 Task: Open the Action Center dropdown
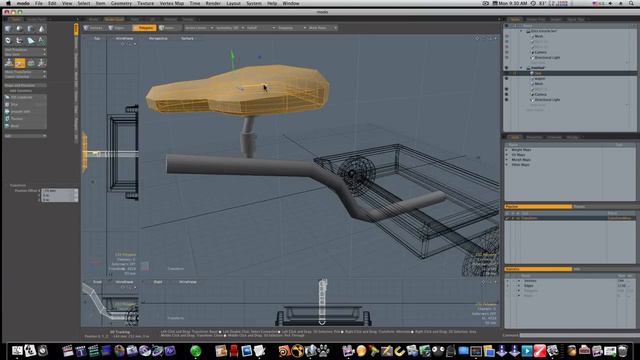(199, 28)
